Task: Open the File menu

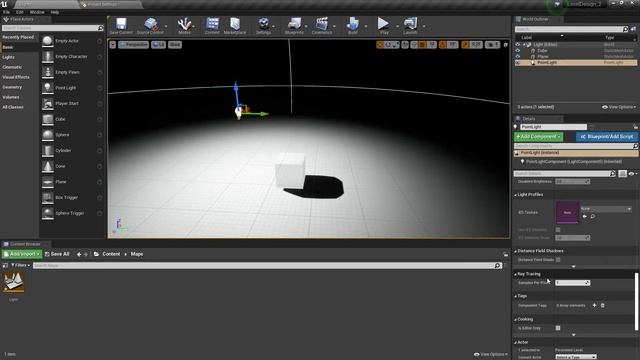Action: 7,12
